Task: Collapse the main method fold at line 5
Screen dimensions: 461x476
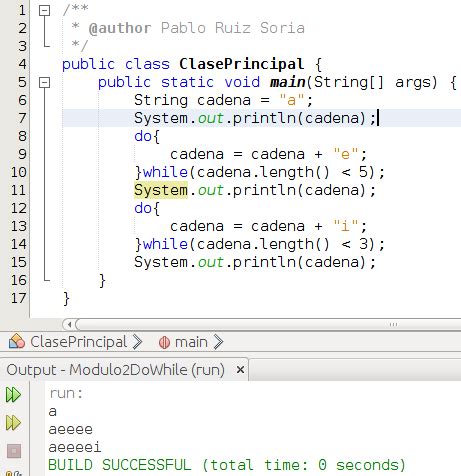Action: coord(44,82)
